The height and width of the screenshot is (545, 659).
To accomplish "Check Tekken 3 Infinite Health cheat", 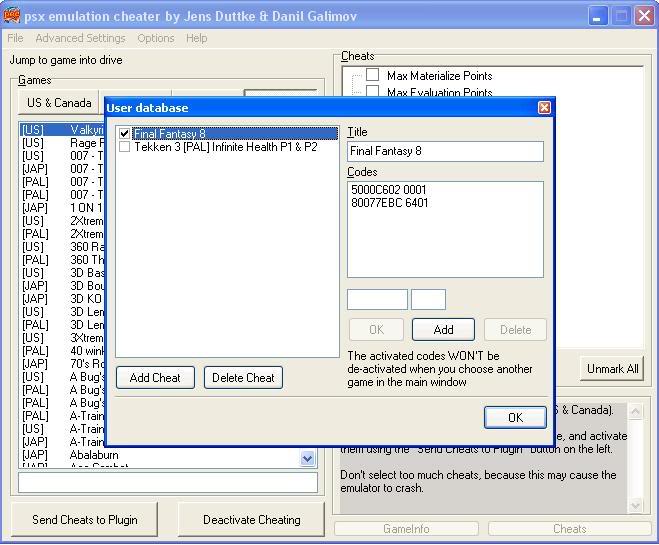I will [124, 147].
